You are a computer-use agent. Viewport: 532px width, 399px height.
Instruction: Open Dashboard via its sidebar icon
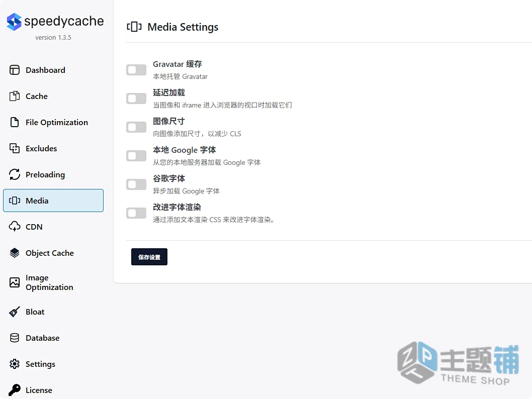[x=15, y=70]
